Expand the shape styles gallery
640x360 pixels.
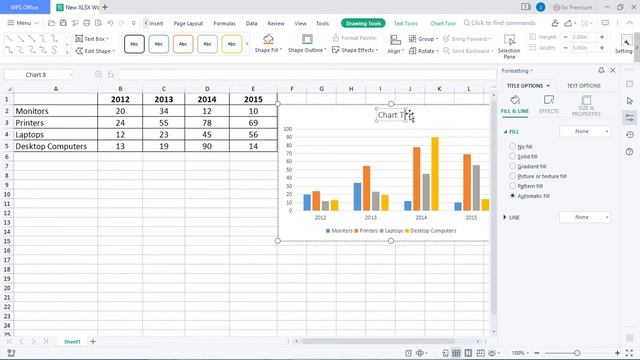click(x=247, y=44)
